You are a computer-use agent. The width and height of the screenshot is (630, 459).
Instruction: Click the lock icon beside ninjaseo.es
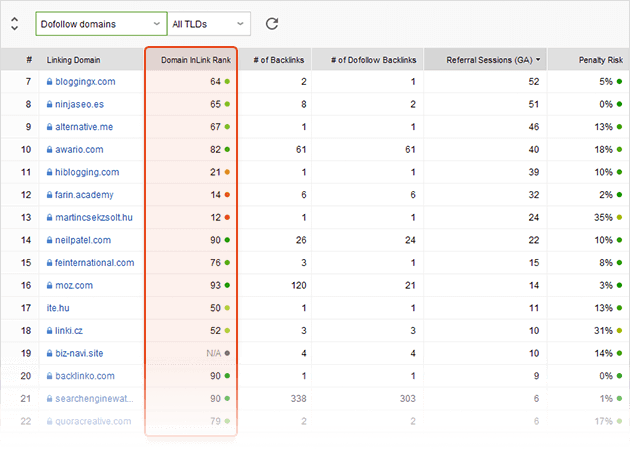[x=47, y=104]
